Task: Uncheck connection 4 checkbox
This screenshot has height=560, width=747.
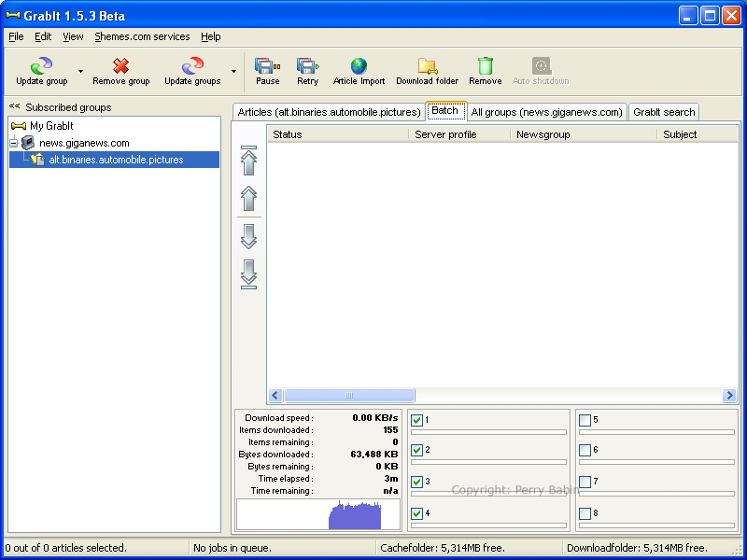Action: [x=416, y=513]
